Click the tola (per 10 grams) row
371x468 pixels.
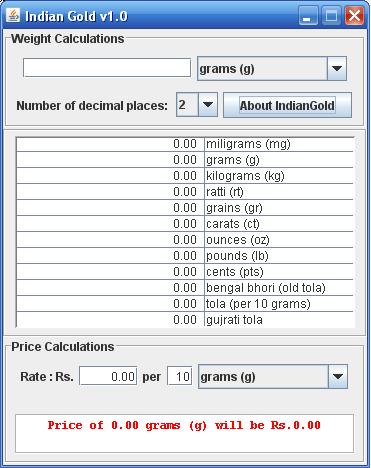click(x=185, y=304)
